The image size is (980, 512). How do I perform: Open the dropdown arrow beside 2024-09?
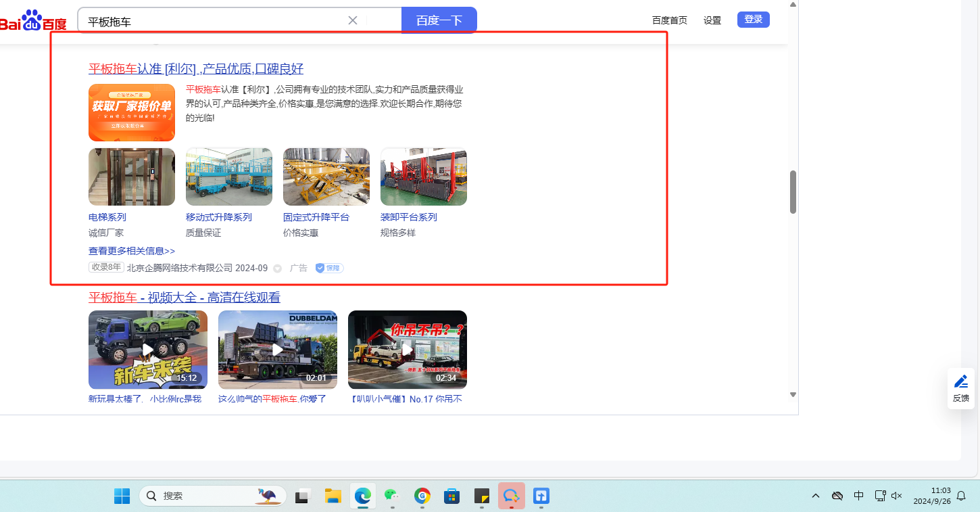click(x=277, y=269)
